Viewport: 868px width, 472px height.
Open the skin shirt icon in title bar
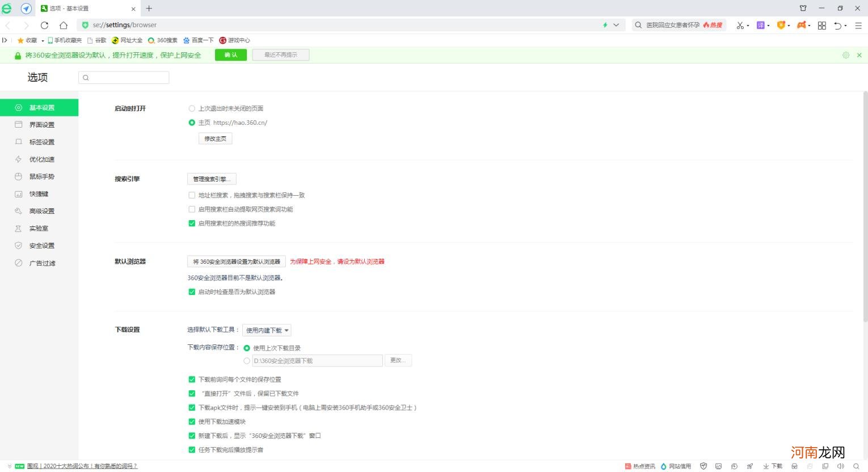pyautogui.click(x=803, y=8)
